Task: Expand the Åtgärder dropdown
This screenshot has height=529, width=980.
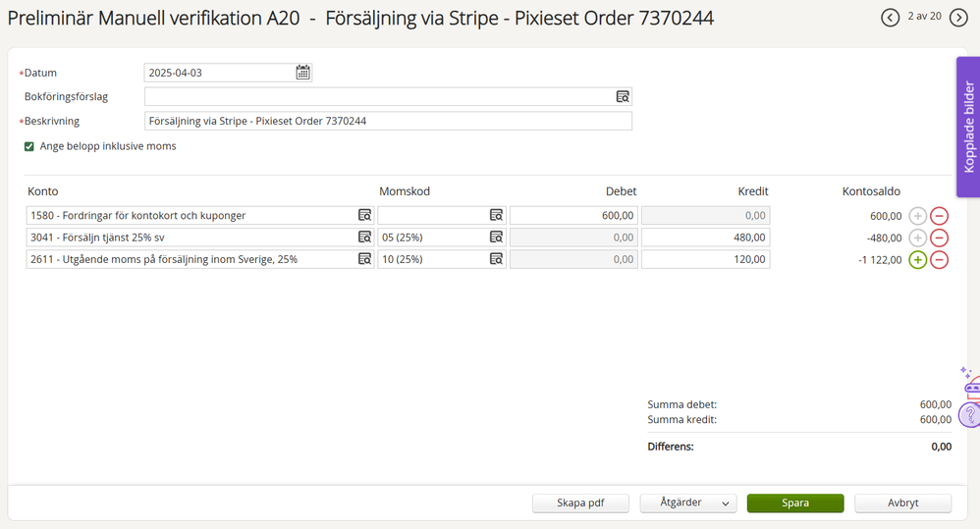Action: tap(688, 503)
